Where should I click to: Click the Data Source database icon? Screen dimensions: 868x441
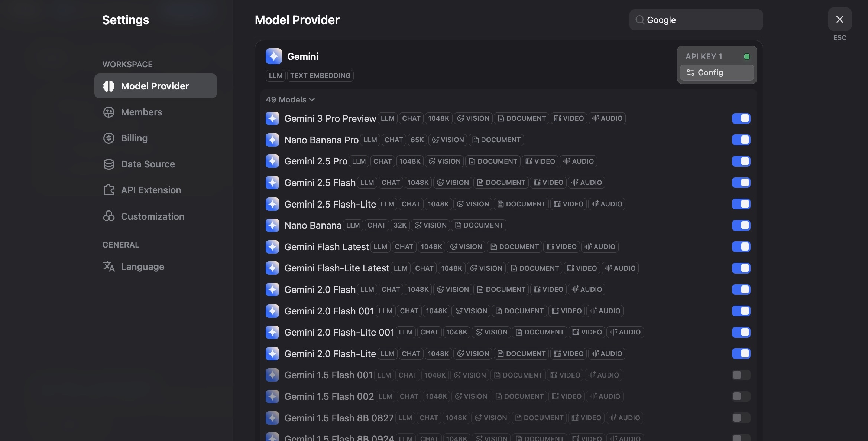tap(108, 164)
